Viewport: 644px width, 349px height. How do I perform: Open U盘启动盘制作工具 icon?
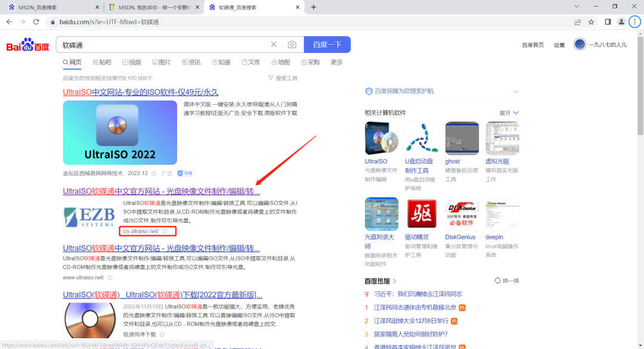click(x=422, y=138)
